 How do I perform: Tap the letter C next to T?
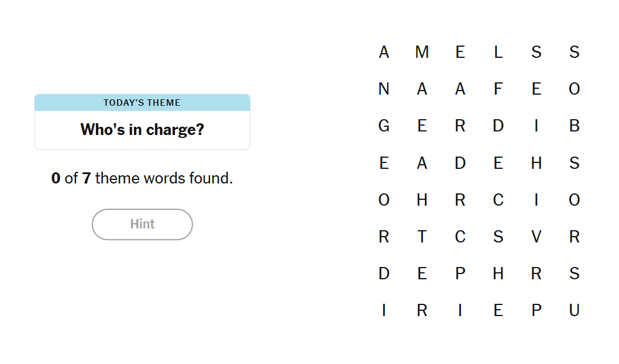(460, 237)
